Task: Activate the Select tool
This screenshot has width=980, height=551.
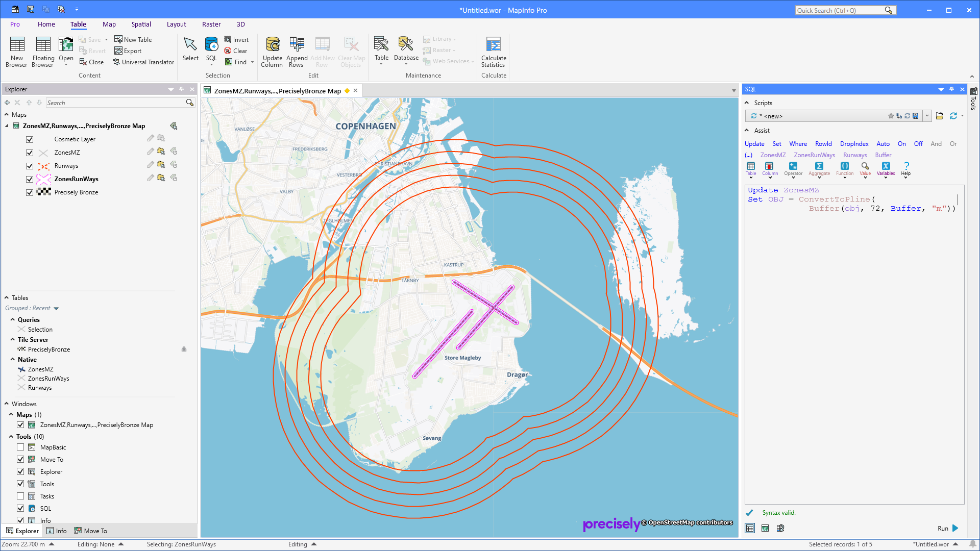Action: (x=190, y=49)
